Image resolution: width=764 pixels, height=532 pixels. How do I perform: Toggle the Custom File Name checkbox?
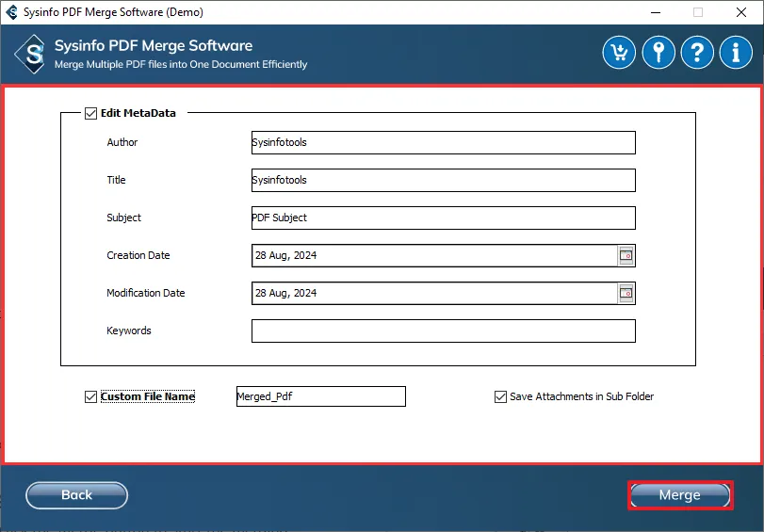click(90, 396)
